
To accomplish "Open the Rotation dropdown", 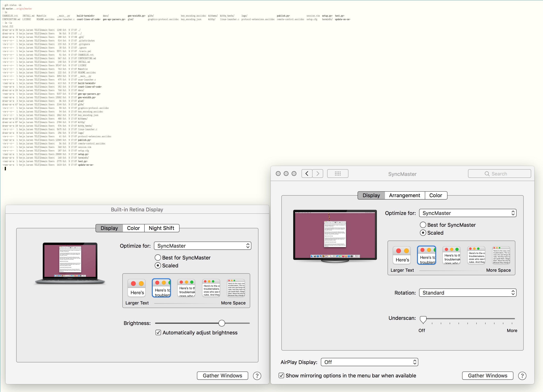I will tap(467, 292).
